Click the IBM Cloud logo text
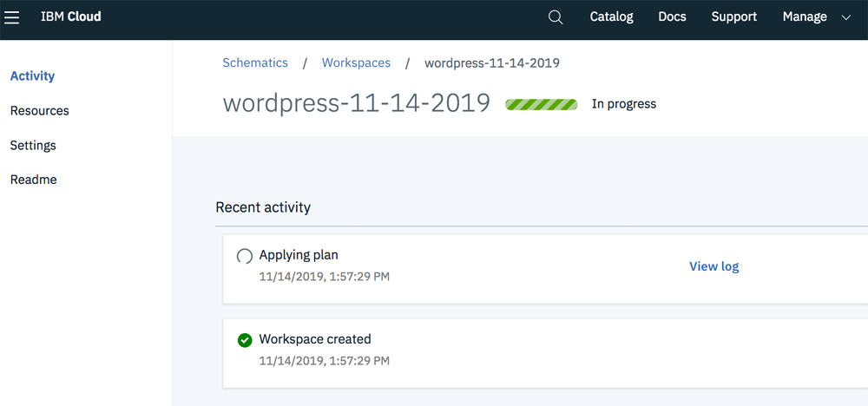868x406 pixels. [71, 17]
